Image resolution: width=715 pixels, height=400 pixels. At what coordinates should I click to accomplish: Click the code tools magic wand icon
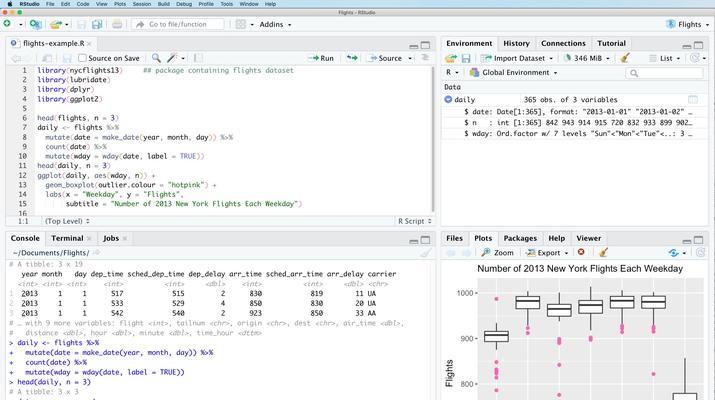(x=172, y=58)
